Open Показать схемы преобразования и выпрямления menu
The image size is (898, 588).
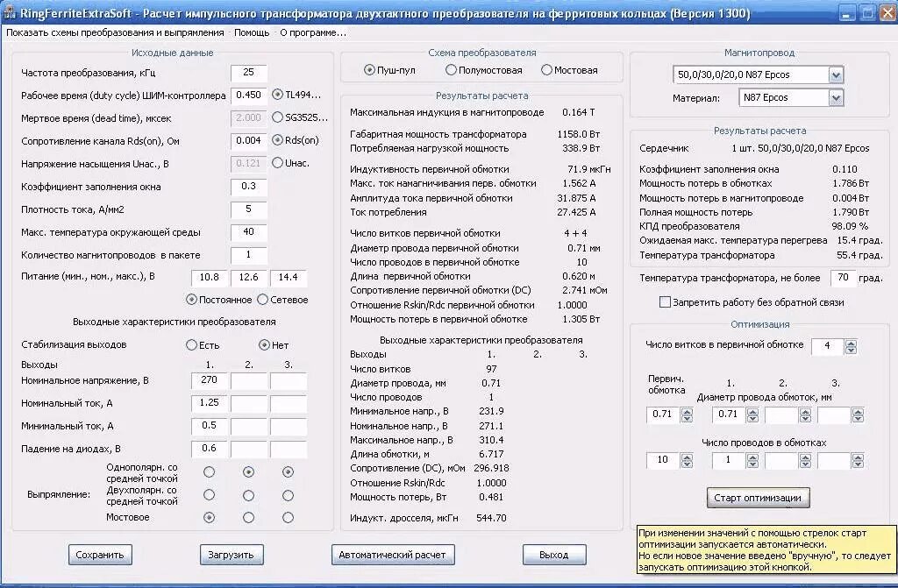point(115,32)
